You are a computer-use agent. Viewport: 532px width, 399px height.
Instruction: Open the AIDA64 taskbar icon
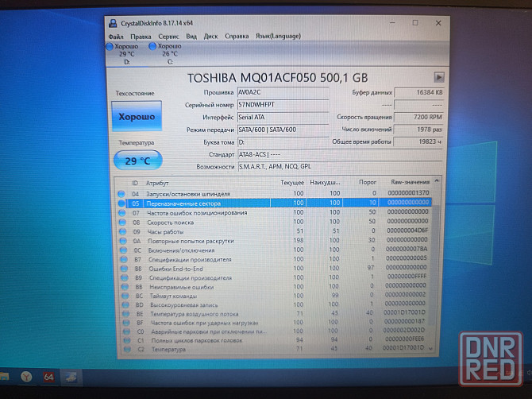click(x=48, y=377)
